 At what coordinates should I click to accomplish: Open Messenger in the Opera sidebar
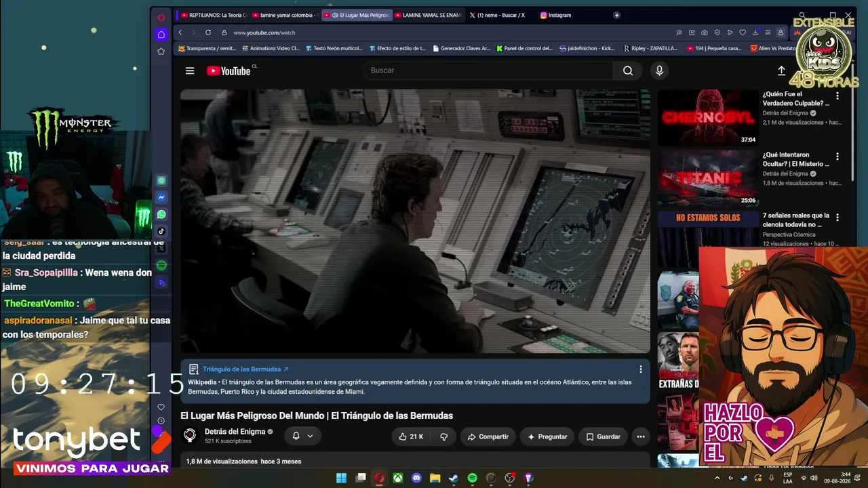pos(161,198)
